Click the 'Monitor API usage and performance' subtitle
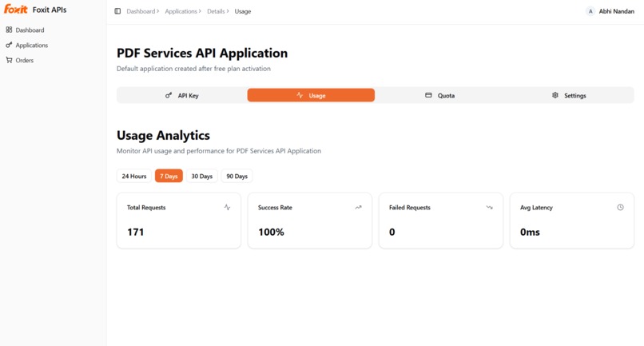 [219, 151]
